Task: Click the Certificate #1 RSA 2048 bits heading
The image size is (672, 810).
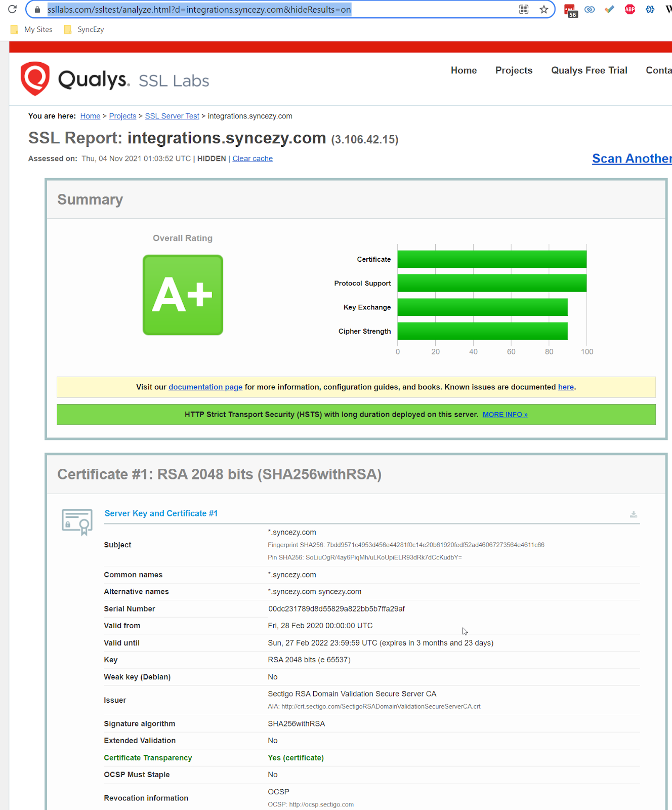Action: (220, 474)
